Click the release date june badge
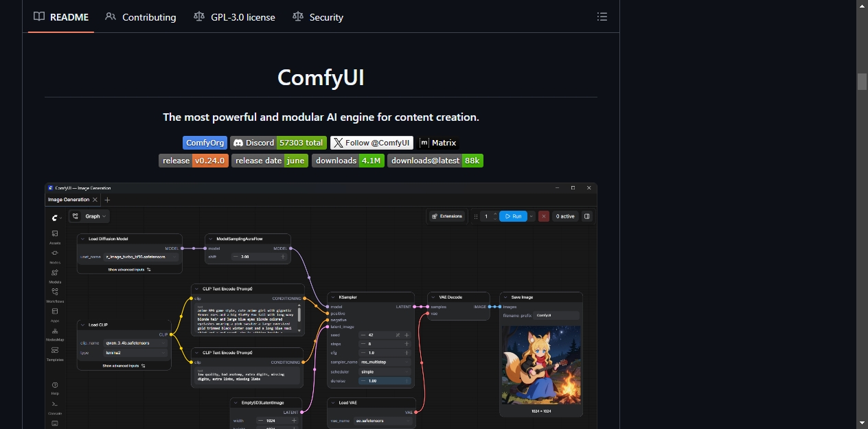Viewport: 868px width, 429px height. [x=270, y=161]
